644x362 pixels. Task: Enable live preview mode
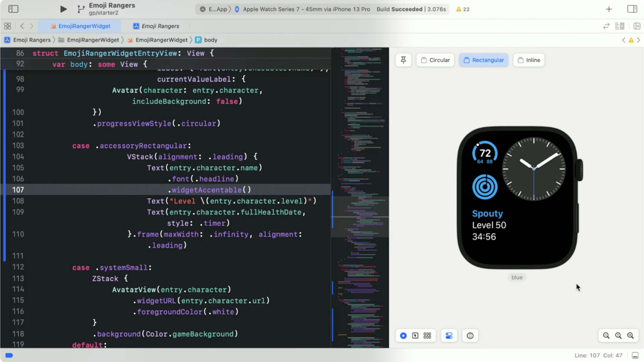pos(403,336)
